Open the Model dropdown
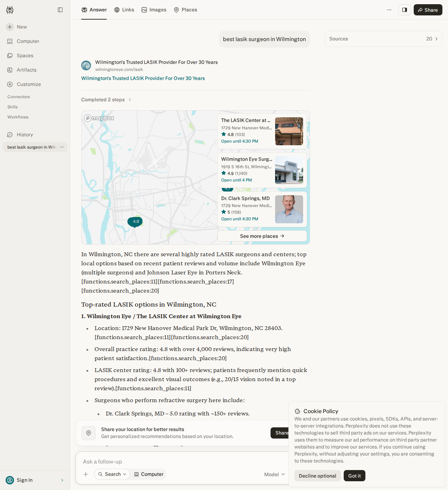 [275, 474]
